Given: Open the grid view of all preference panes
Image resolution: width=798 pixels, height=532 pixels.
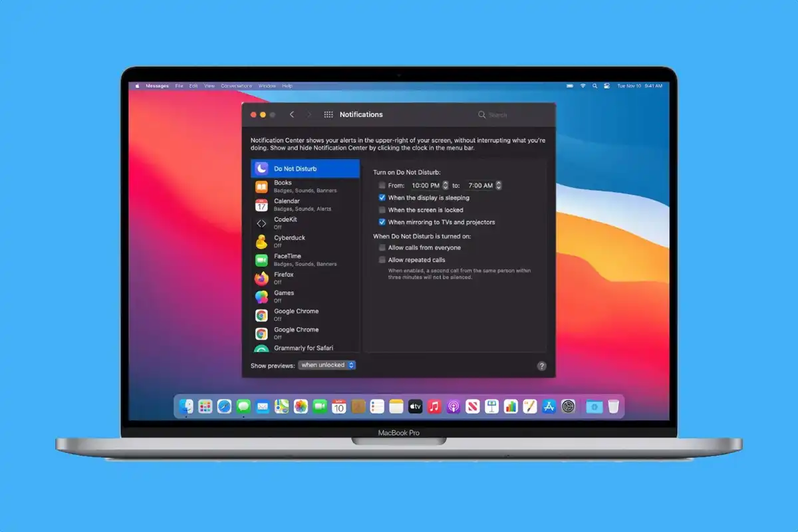Looking at the screenshot, I should (328, 114).
